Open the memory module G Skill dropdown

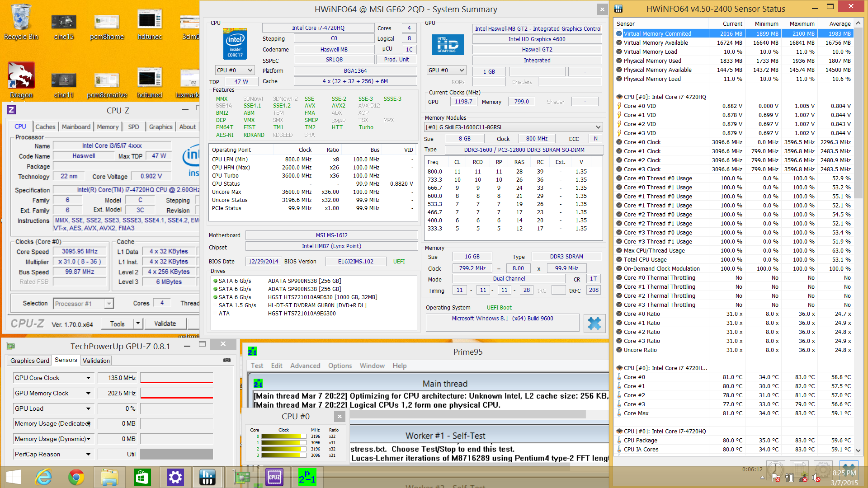point(513,127)
